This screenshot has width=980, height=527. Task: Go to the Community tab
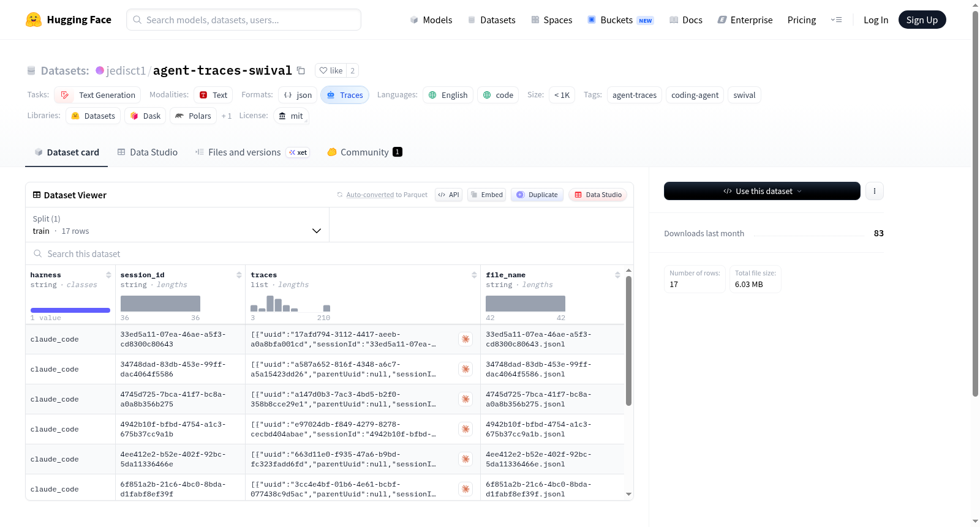[x=364, y=152]
